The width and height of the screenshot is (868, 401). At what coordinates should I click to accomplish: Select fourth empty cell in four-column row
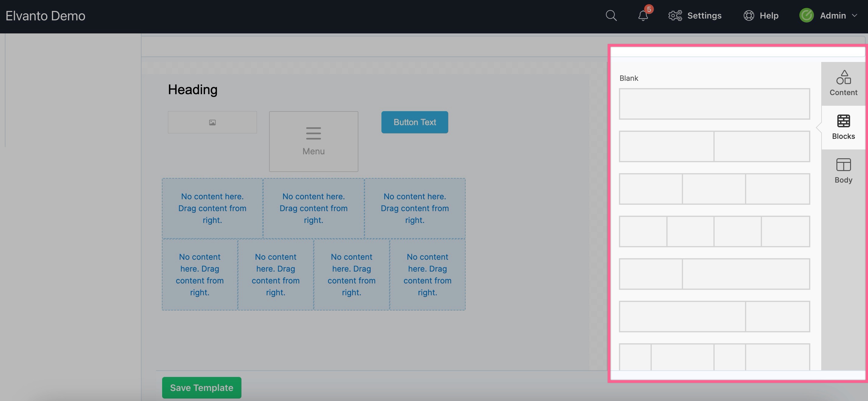pos(428,274)
